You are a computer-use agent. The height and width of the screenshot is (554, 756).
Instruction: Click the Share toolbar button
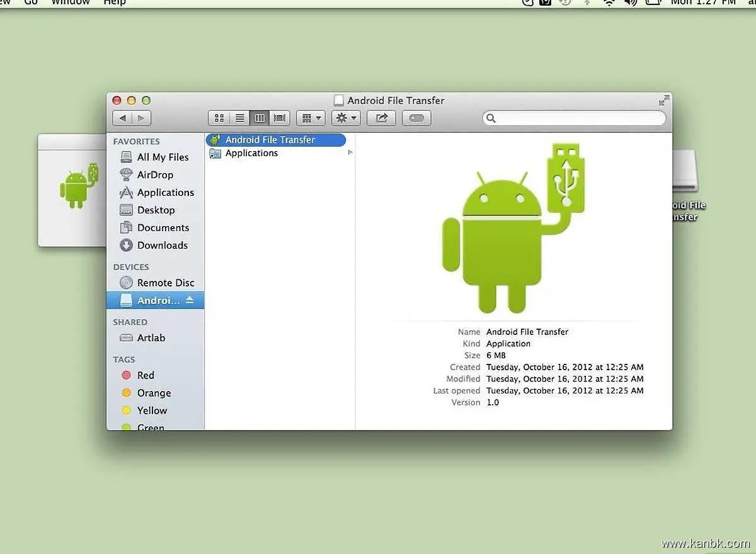click(x=381, y=118)
